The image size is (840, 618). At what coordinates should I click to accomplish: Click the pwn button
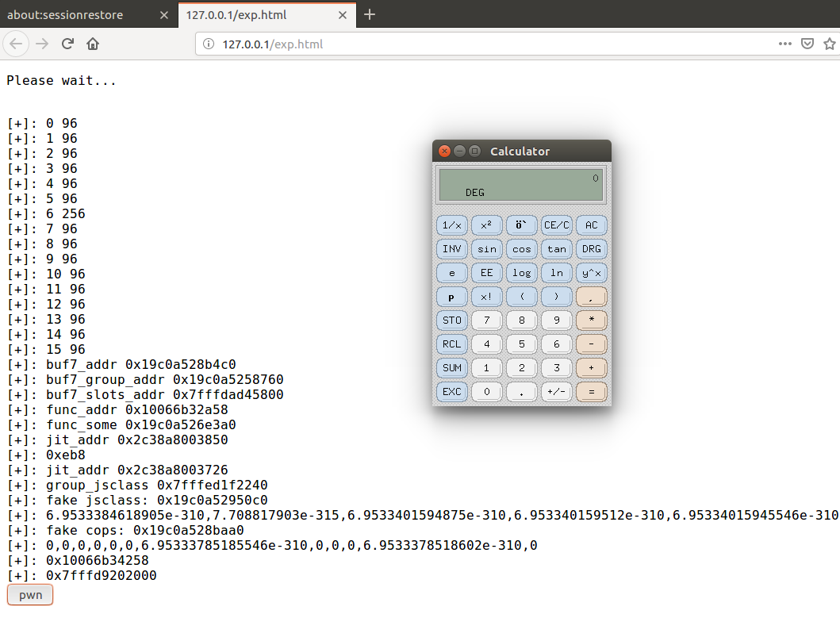point(30,595)
